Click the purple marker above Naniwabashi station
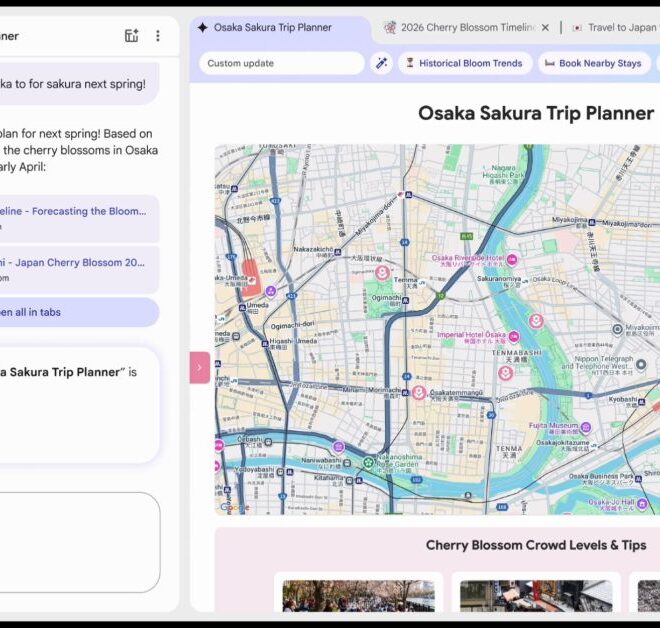Viewport: 660px width, 628px height. pos(338,447)
